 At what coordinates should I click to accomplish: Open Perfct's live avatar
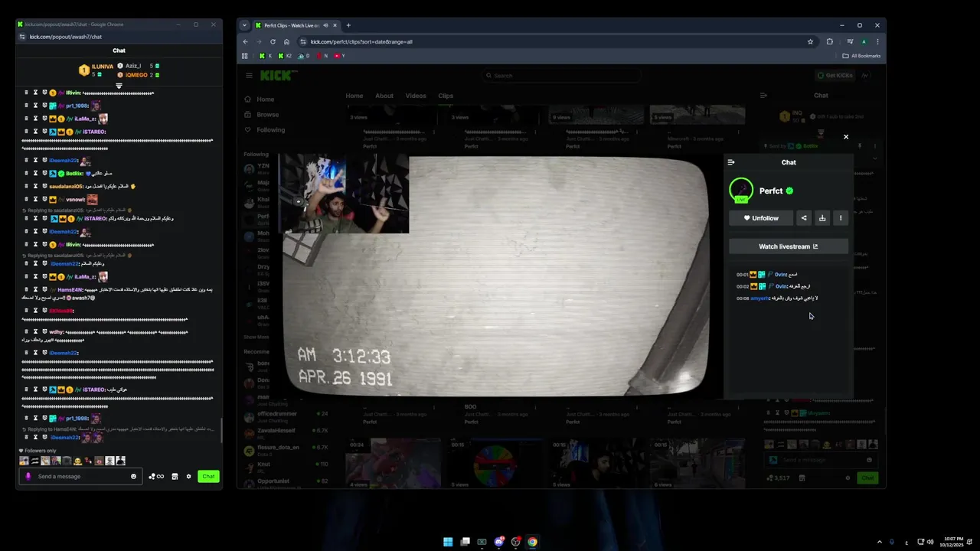click(741, 191)
